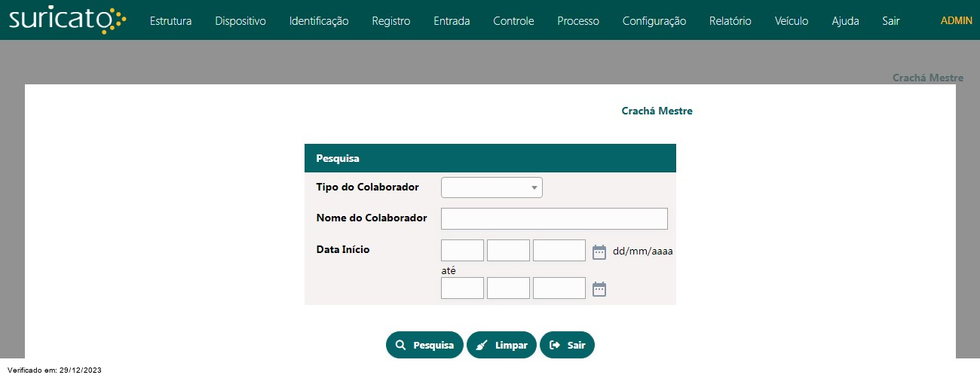The width and height of the screenshot is (980, 381).
Task: Open the Ajuda help menu
Action: point(845,21)
